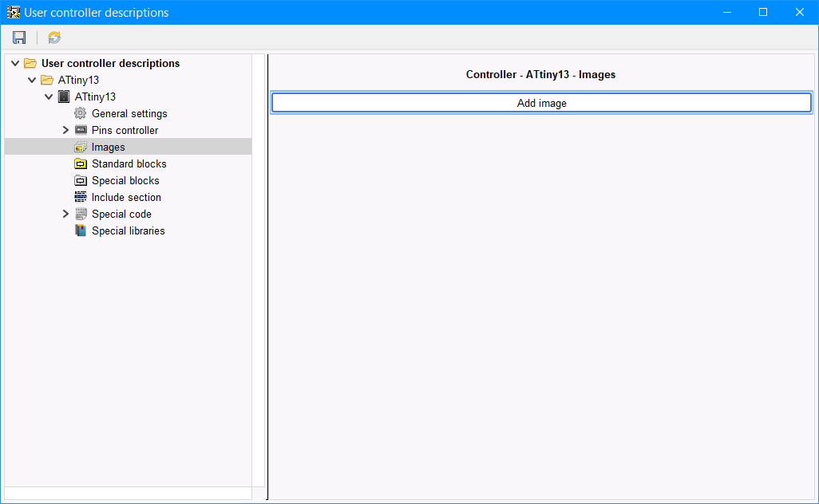819x504 pixels.
Task: Expand the Special code node
Action: tap(65, 214)
